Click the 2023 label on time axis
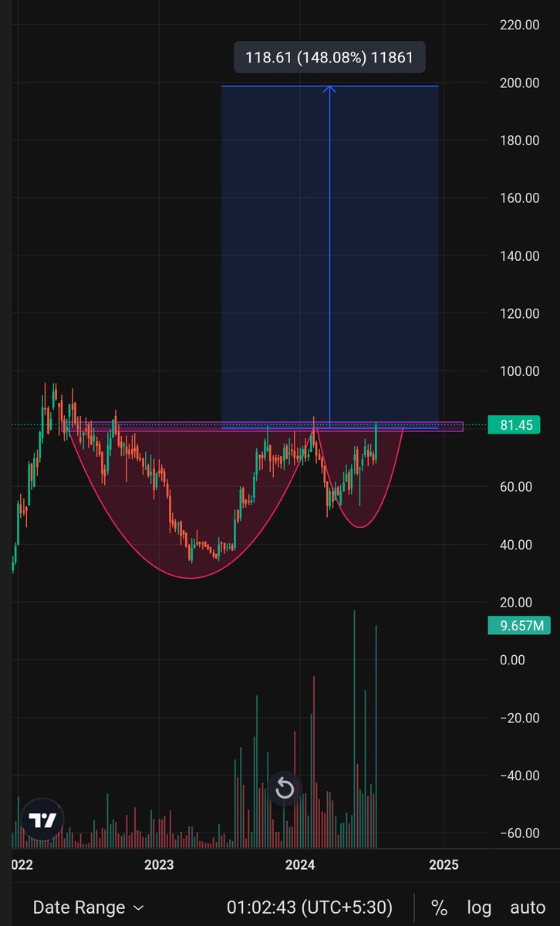 pos(159,864)
